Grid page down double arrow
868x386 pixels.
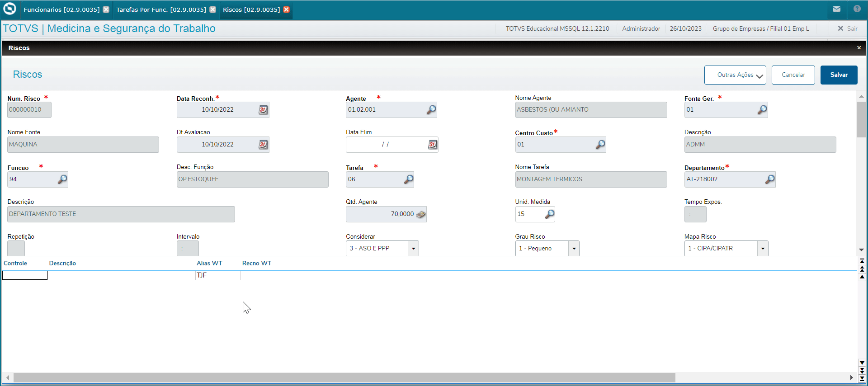tap(862, 371)
